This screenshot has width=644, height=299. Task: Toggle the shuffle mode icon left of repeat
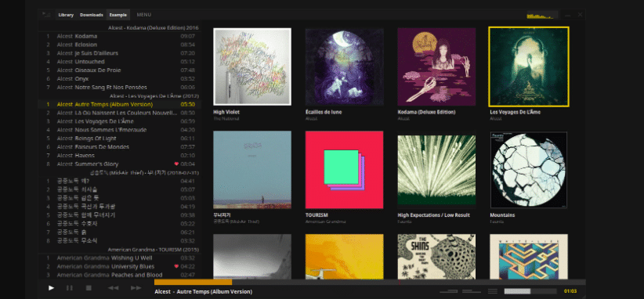tap(448, 291)
